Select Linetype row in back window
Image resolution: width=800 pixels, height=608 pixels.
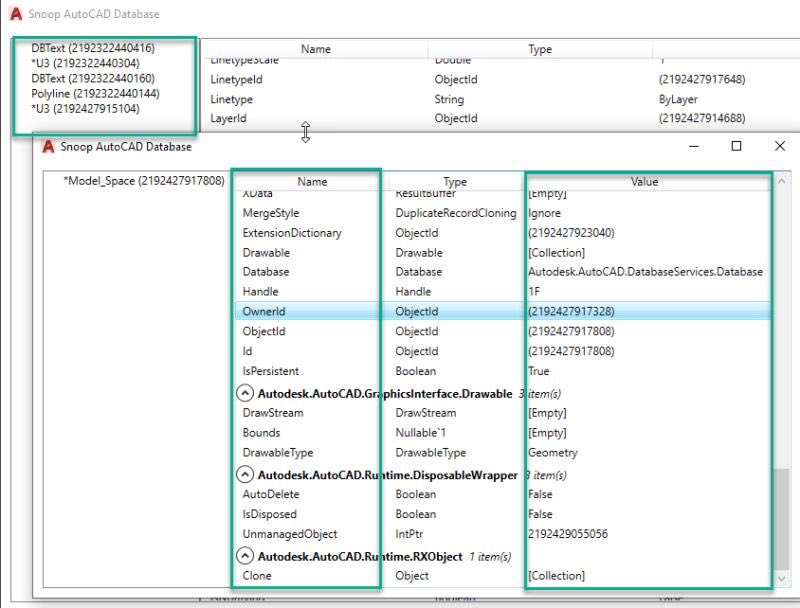point(500,99)
